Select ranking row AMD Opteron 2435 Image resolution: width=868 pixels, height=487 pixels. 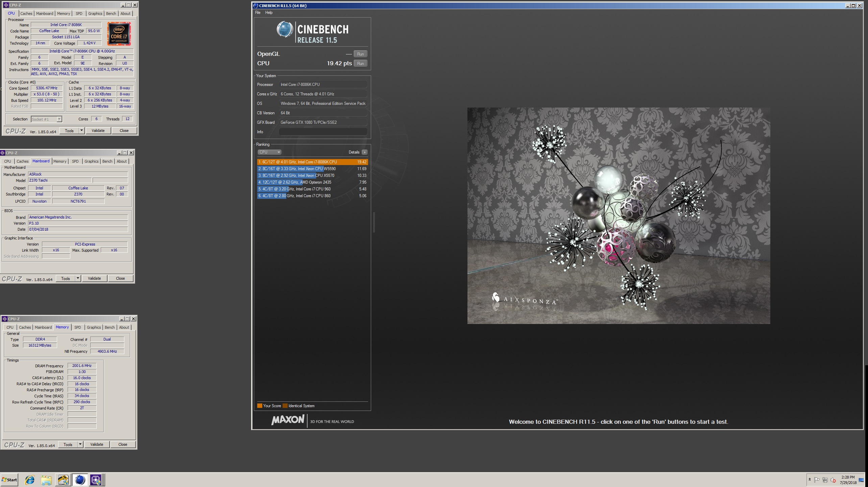pyautogui.click(x=312, y=182)
